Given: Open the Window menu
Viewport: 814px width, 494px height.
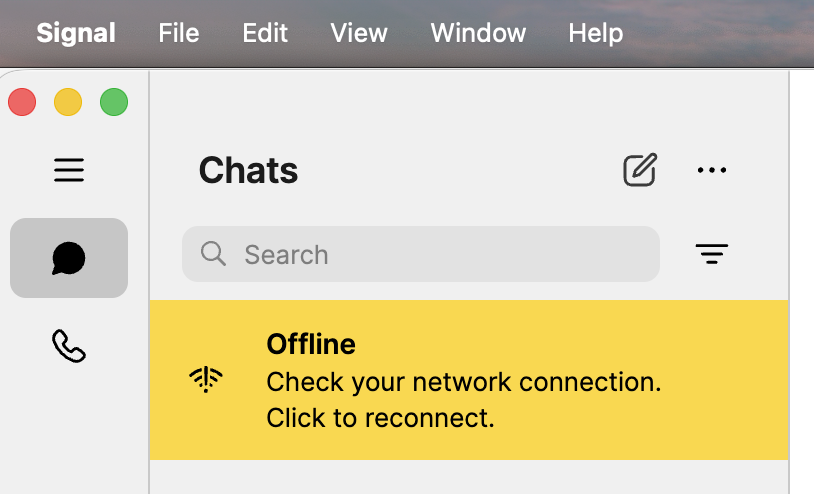Looking at the screenshot, I should point(478,33).
